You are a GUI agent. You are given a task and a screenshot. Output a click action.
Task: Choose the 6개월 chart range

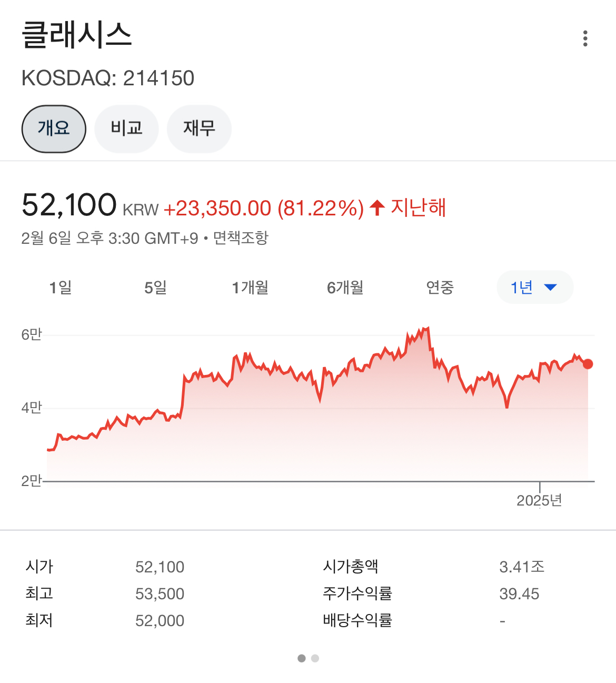tap(345, 288)
